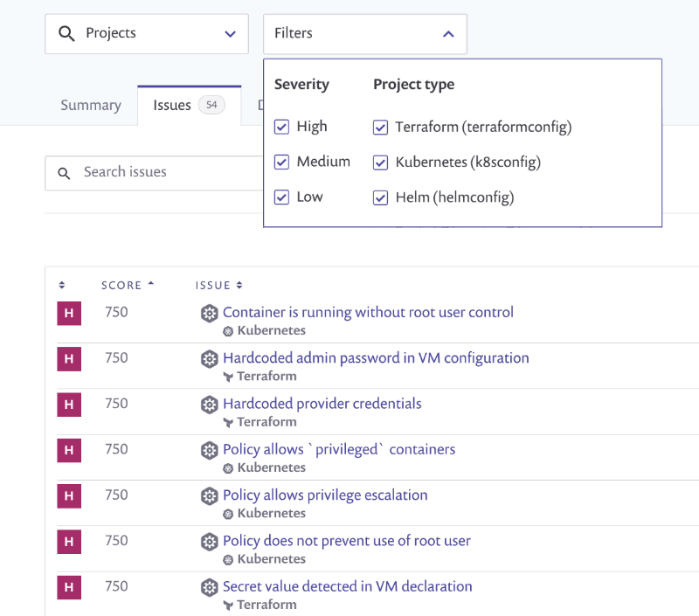Viewport: 699px width, 616px height.
Task: Uncheck the High severity filter
Action: (x=281, y=126)
